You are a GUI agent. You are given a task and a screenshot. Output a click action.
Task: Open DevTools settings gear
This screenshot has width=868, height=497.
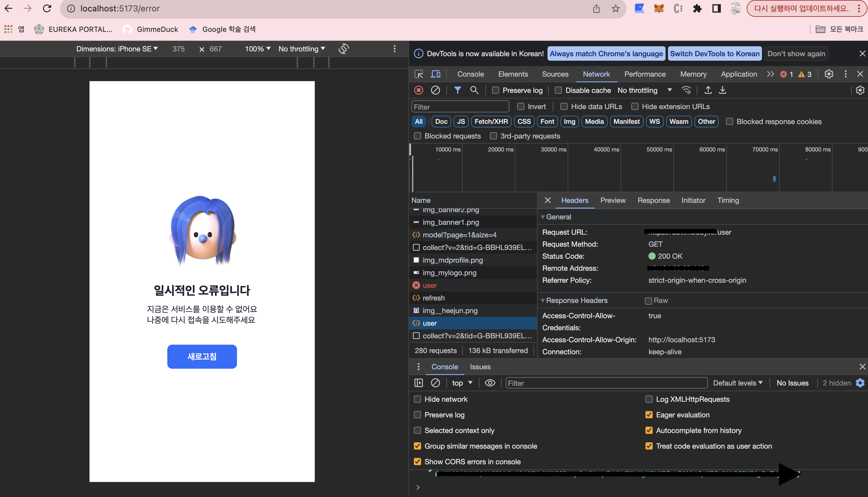pos(829,74)
